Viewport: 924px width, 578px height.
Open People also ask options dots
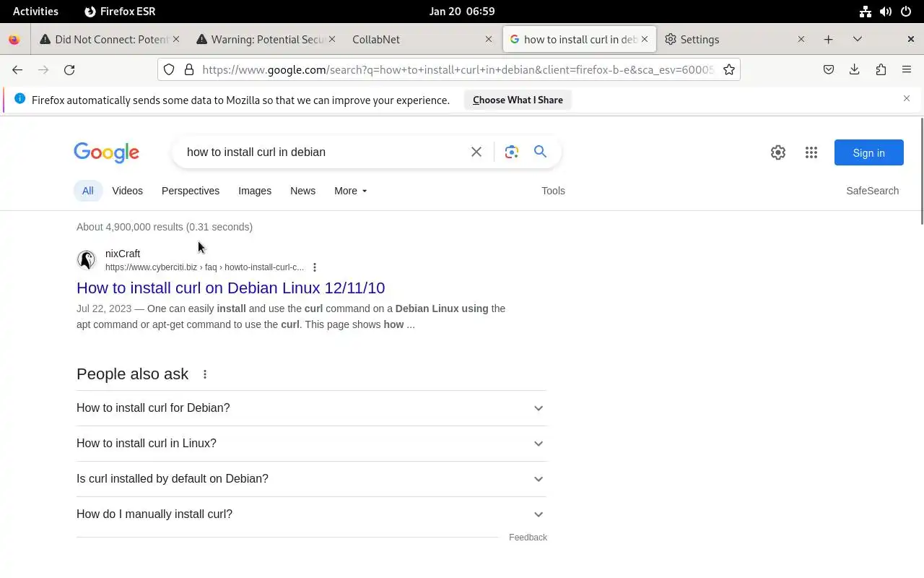coord(205,374)
